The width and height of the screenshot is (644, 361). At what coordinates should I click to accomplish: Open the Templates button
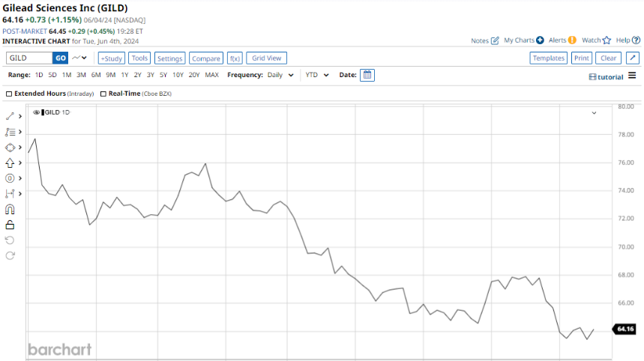point(548,58)
